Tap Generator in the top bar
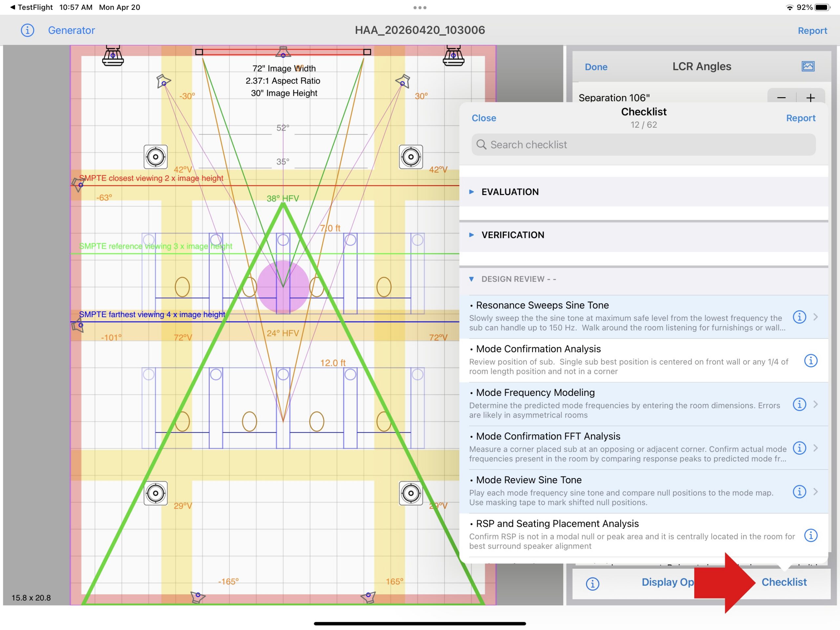Viewport: 840px width, 630px height. [x=72, y=30]
